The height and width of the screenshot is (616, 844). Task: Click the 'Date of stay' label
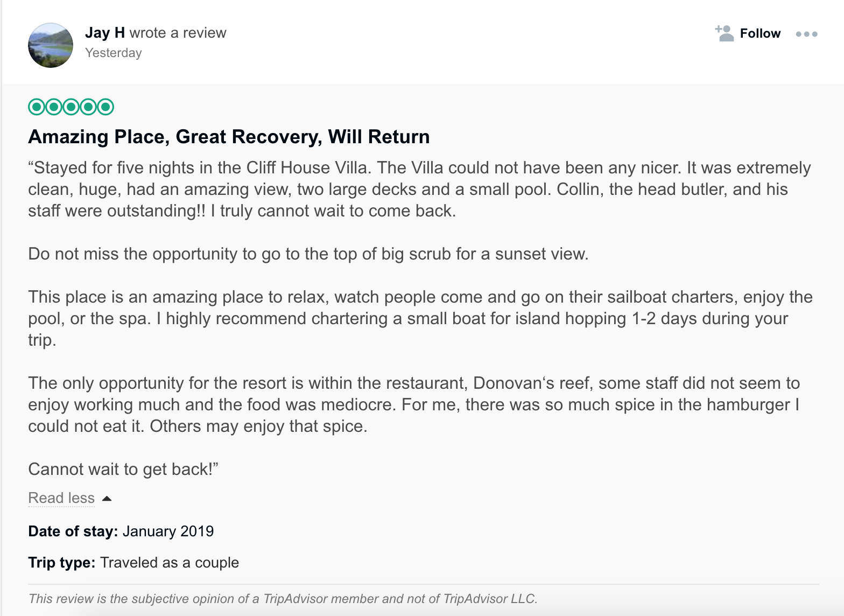(73, 531)
